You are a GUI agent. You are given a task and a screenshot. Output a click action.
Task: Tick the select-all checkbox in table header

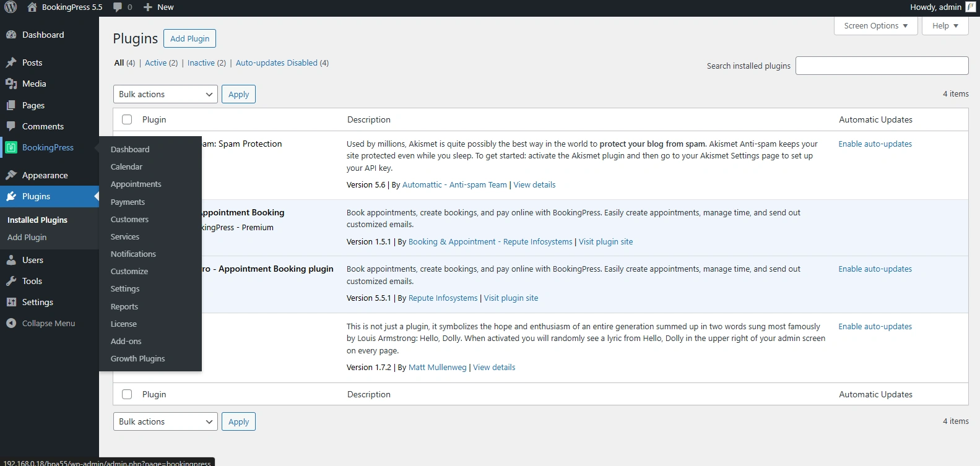pos(127,119)
